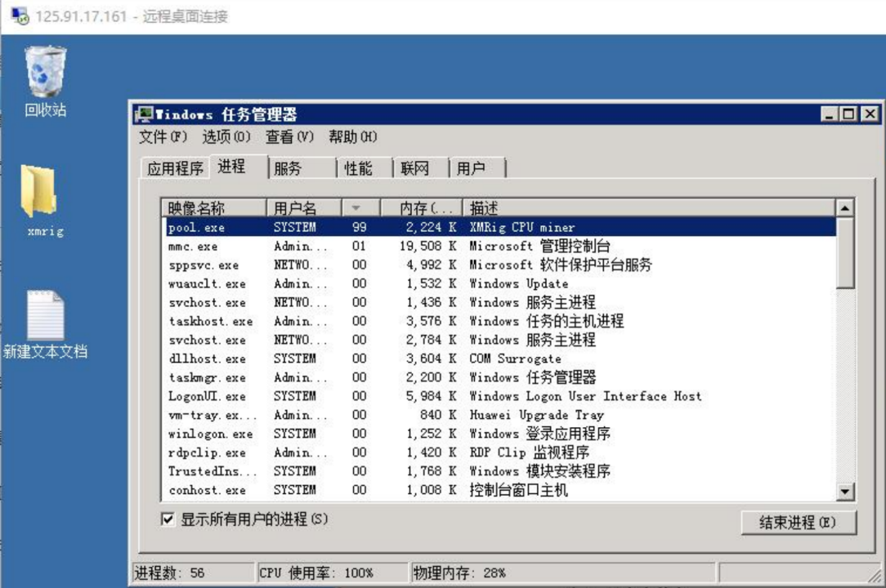Click the Task Manager title bar icon
Image resolution: width=886 pixels, height=588 pixels.
144,114
